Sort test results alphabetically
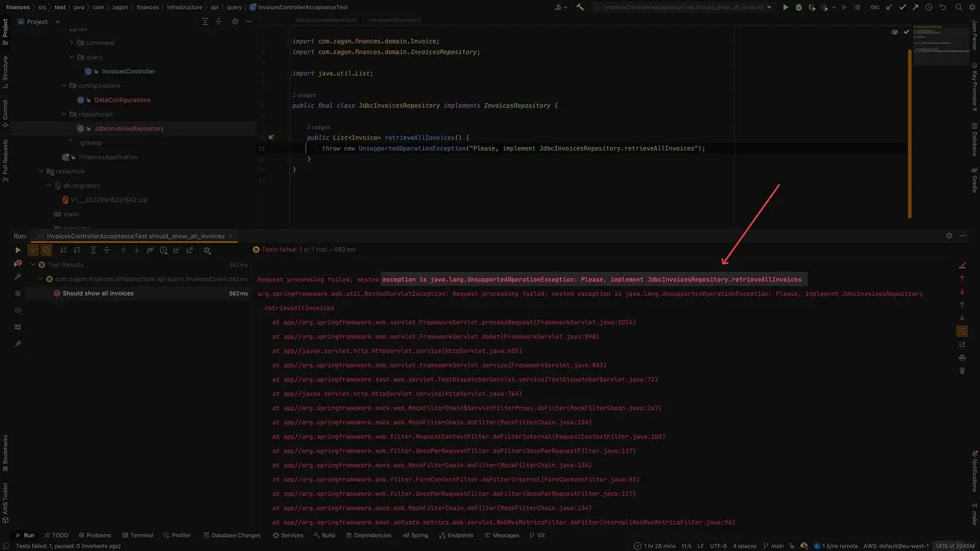The width and height of the screenshot is (980, 551). (63, 250)
